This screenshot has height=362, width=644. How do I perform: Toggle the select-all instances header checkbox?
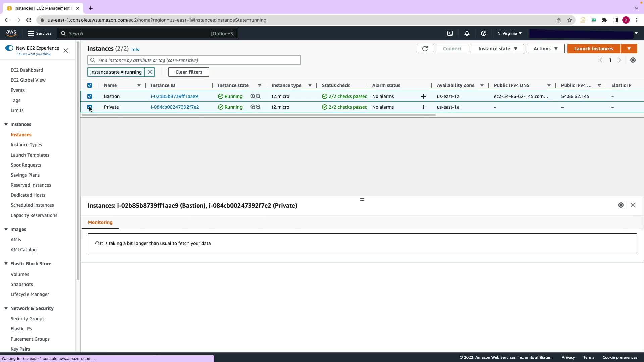pos(90,85)
